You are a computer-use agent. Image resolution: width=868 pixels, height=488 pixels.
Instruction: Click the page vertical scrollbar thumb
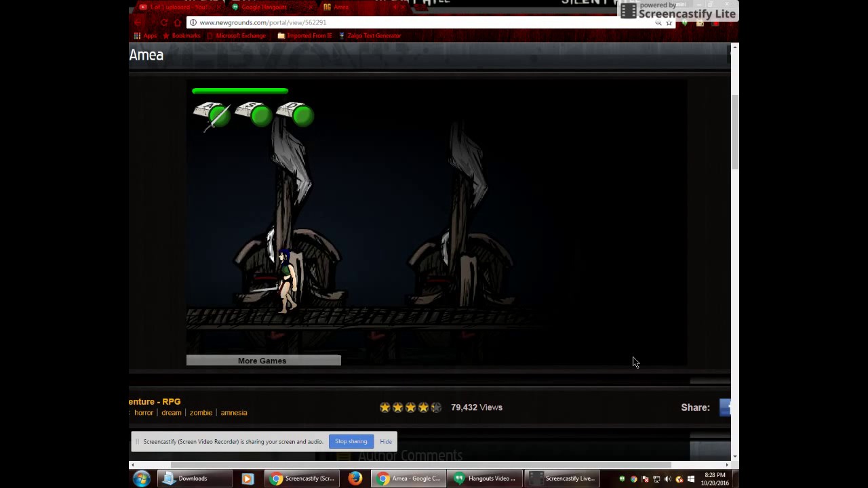click(x=734, y=132)
